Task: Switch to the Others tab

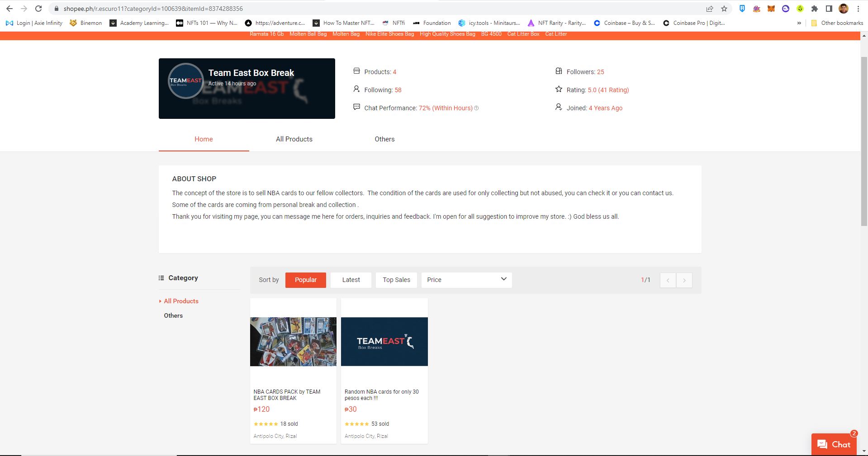Action: [x=384, y=139]
